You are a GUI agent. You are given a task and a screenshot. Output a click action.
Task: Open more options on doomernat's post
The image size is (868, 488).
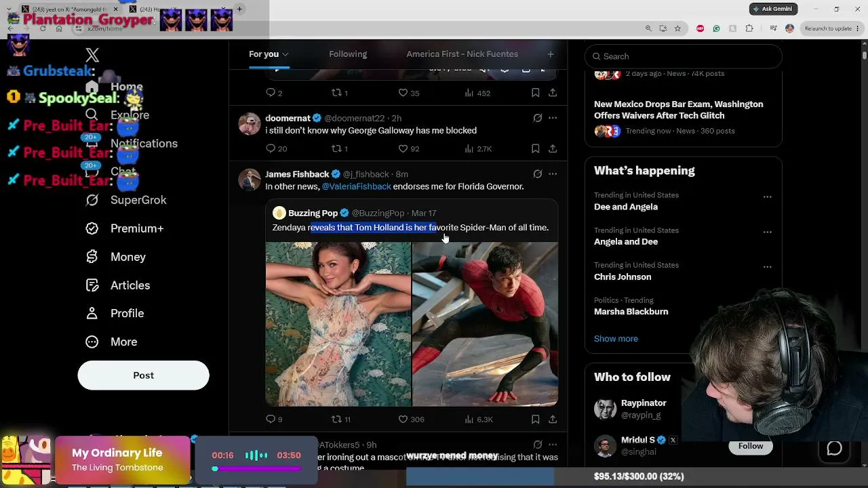553,118
